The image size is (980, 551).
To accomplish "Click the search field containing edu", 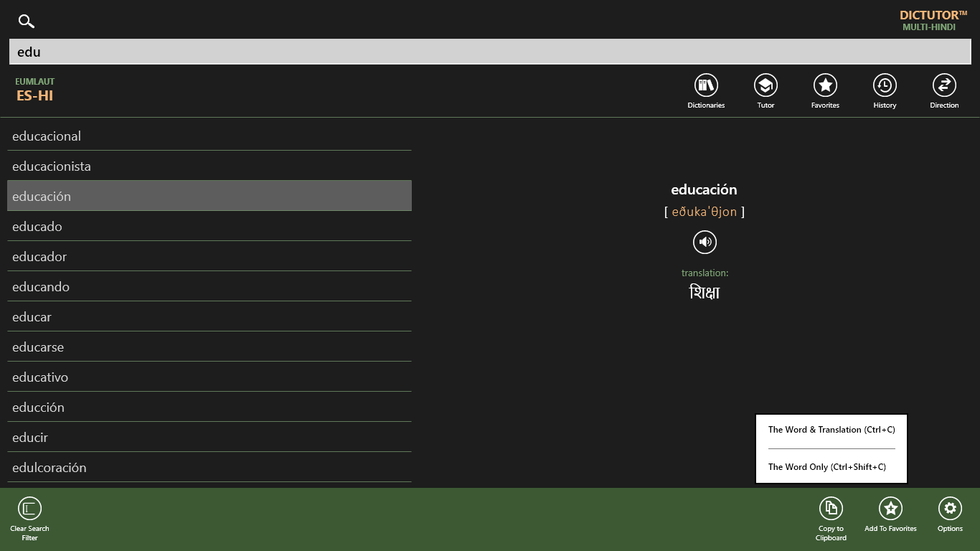I will click(x=490, y=52).
